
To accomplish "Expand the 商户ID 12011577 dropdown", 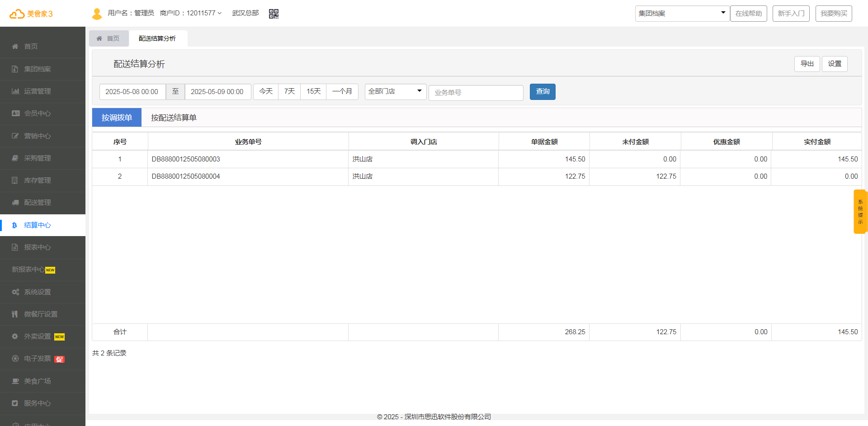I will coord(191,13).
